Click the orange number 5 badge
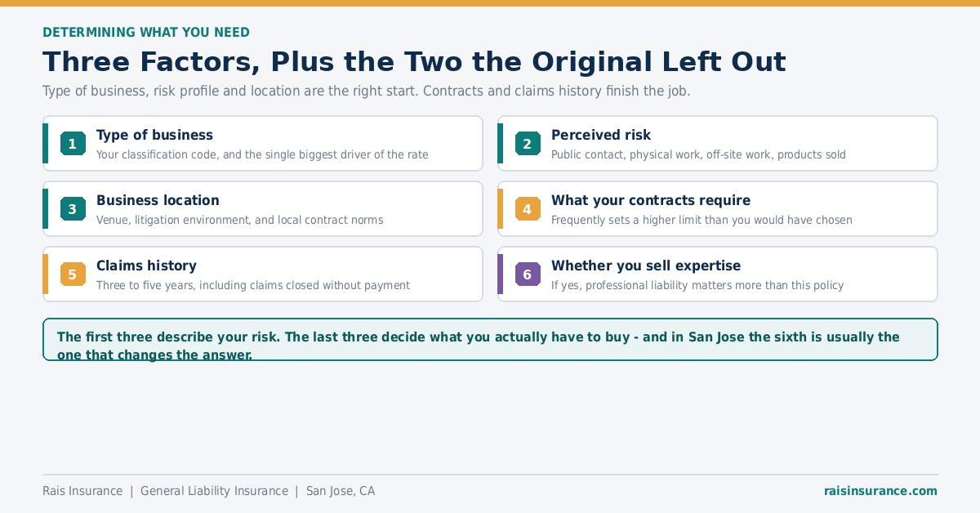 coord(73,274)
